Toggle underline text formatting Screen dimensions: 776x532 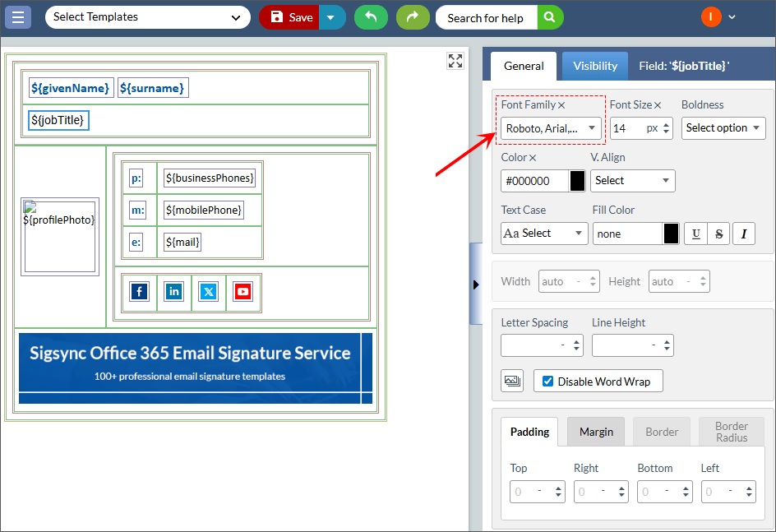click(696, 234)
